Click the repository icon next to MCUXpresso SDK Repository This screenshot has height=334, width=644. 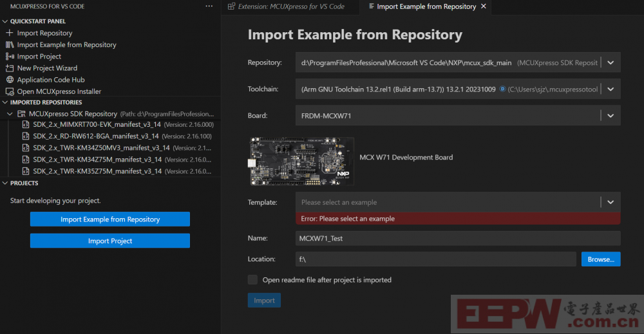point(21,114)
